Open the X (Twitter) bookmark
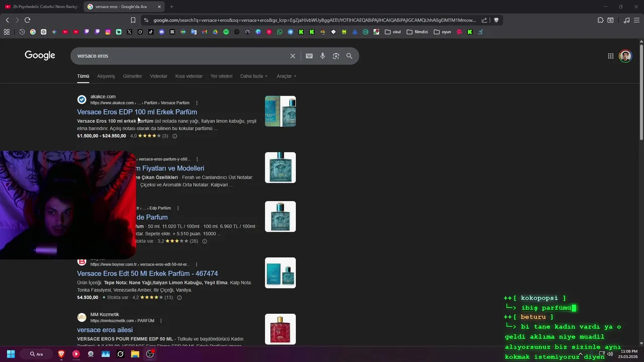Viewport: 644px width, 362px height. 129,32
